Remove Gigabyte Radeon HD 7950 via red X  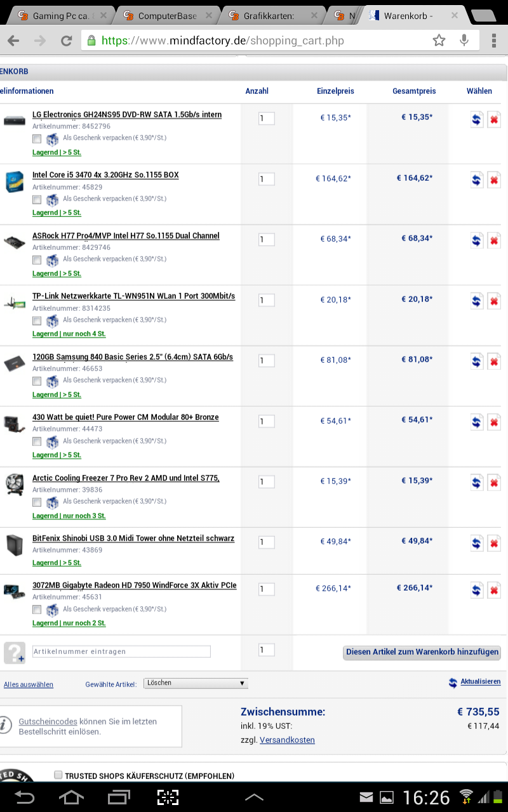(494, 591)
